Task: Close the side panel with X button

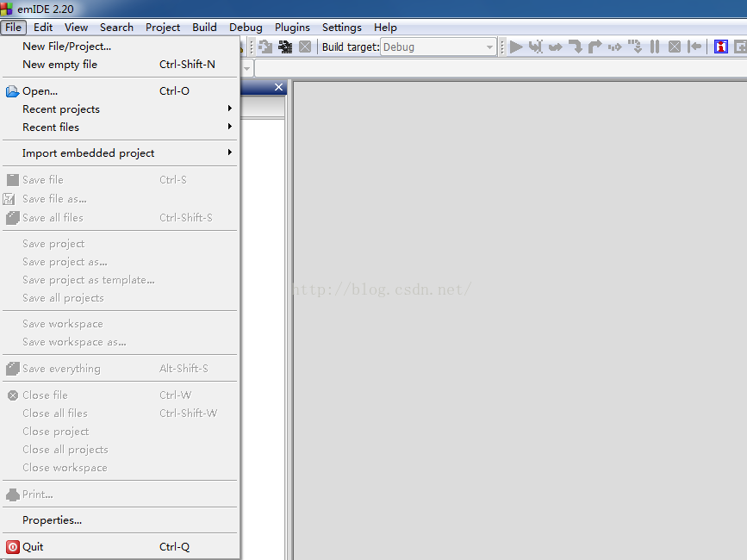Action: pos(278,87)
